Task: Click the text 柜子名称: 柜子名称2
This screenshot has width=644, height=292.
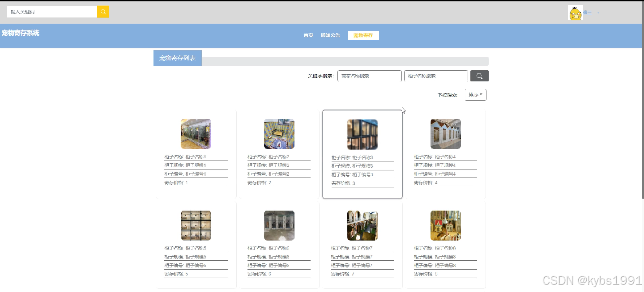Action: [269, 157]
